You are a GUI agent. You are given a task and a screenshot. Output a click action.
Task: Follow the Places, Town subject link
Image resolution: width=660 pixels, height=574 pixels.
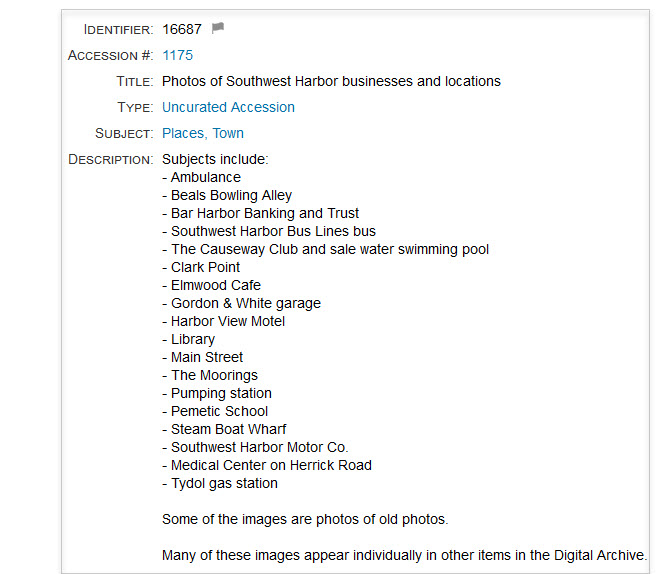(203, 133)
